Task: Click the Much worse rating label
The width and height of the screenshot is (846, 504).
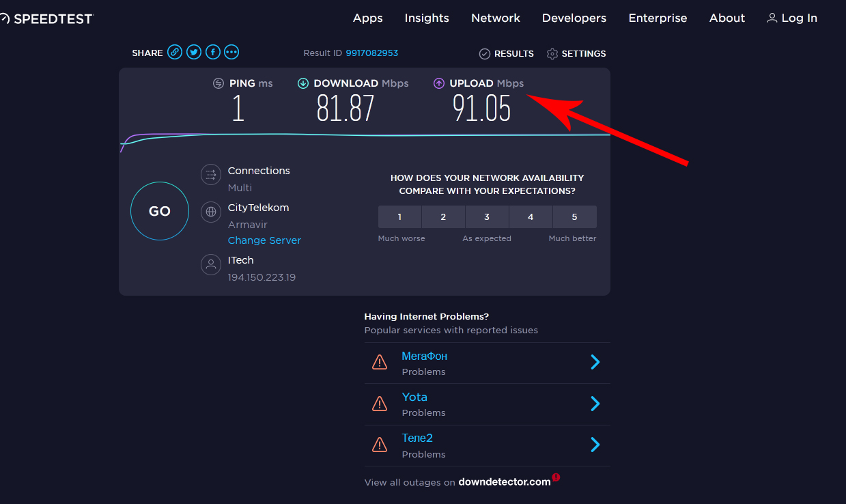Action: pos(401,238)
